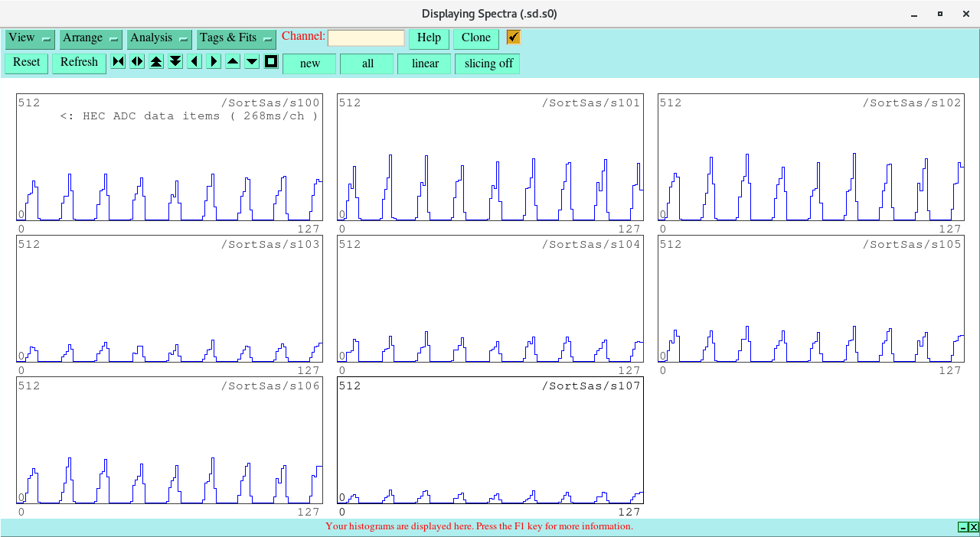Click the horizontal expand diamond icon
The width and height of the screenshot is (980, 537).
click(137, 62)
